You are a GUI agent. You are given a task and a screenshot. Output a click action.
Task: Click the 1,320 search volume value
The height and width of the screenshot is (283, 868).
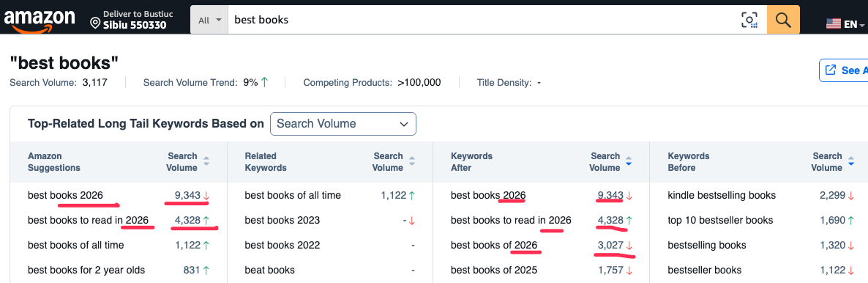(x=832, y=245)
